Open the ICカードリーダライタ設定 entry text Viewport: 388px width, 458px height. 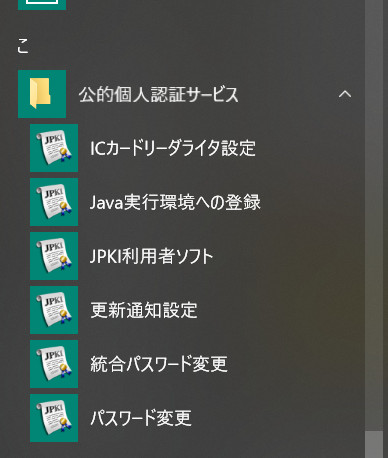click(173, 148)
